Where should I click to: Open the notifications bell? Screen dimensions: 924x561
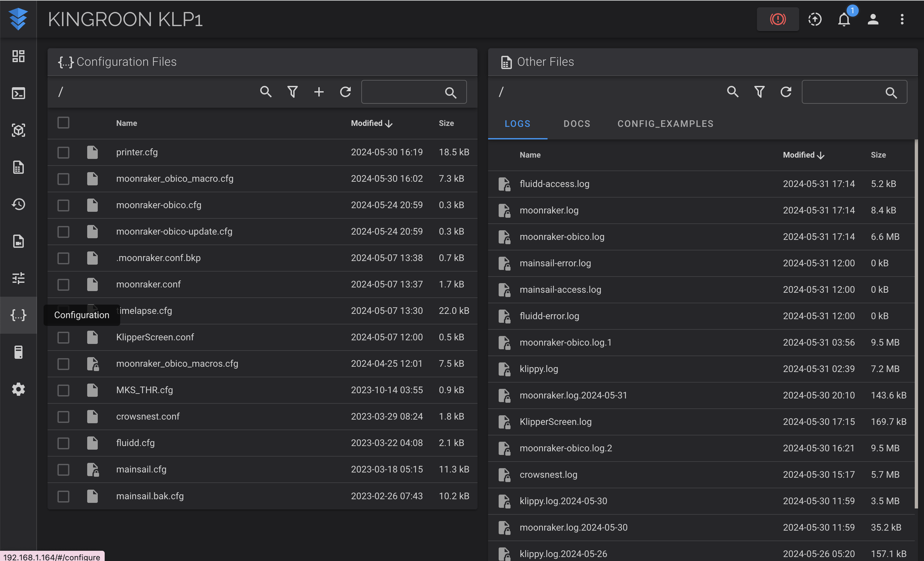point(844,19)
